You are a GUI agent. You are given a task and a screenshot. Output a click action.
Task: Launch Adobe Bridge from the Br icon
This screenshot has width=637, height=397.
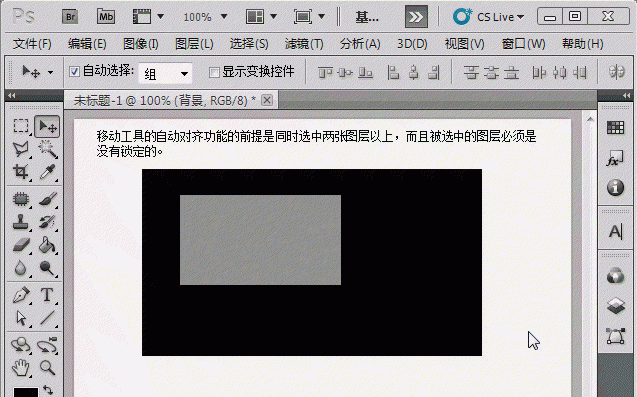click(70, 17)
